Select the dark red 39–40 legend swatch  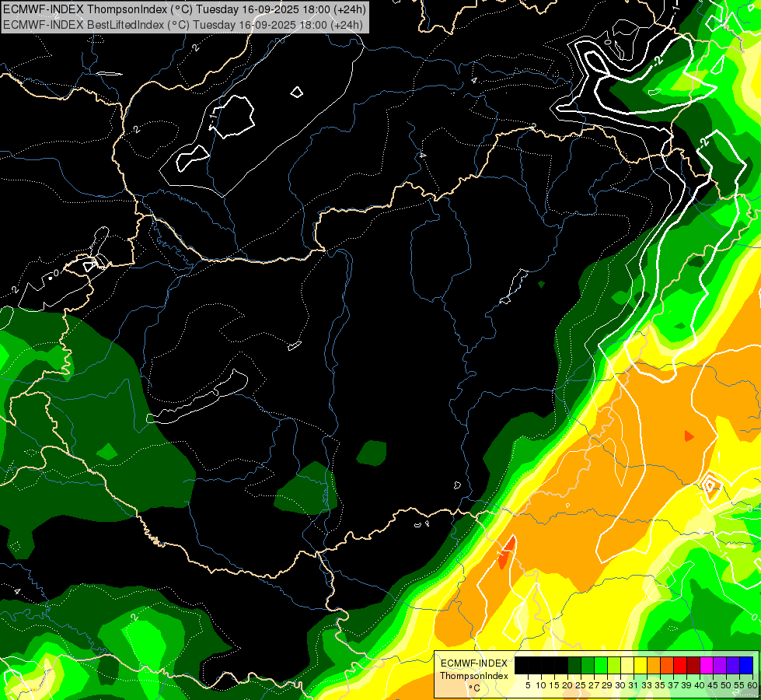click(x=693, y=666)
